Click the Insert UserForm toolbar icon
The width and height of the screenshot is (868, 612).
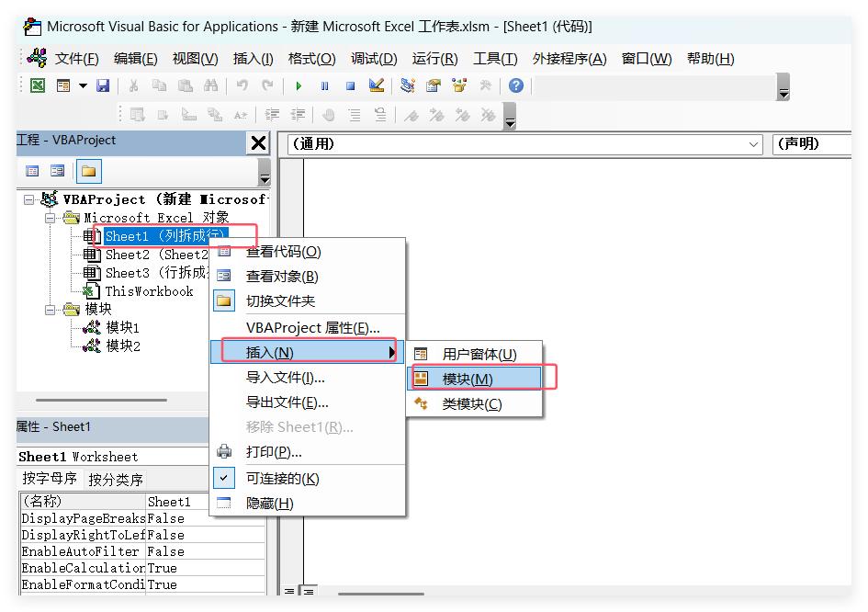pyautogui.click(x=63, y=85)
